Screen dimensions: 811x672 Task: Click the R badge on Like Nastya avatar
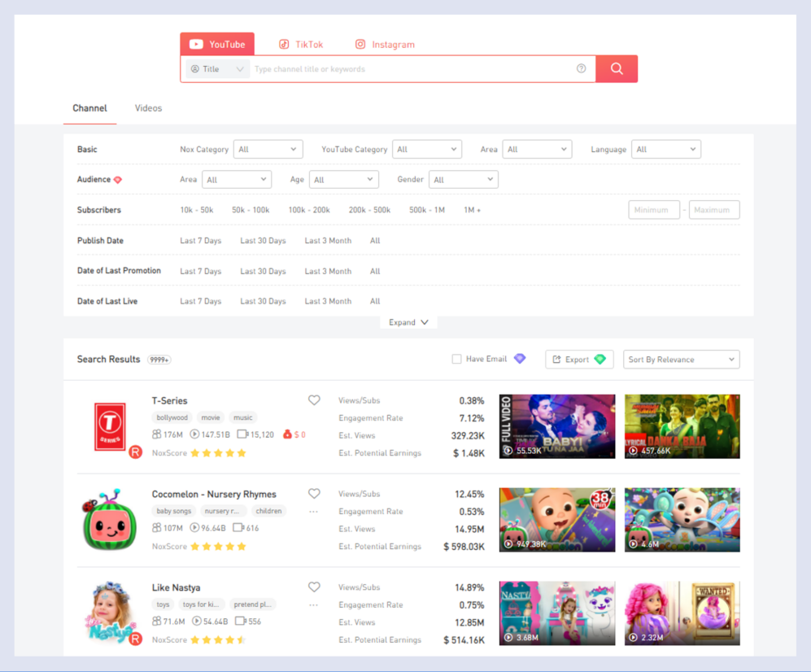(x=136, y=639)
